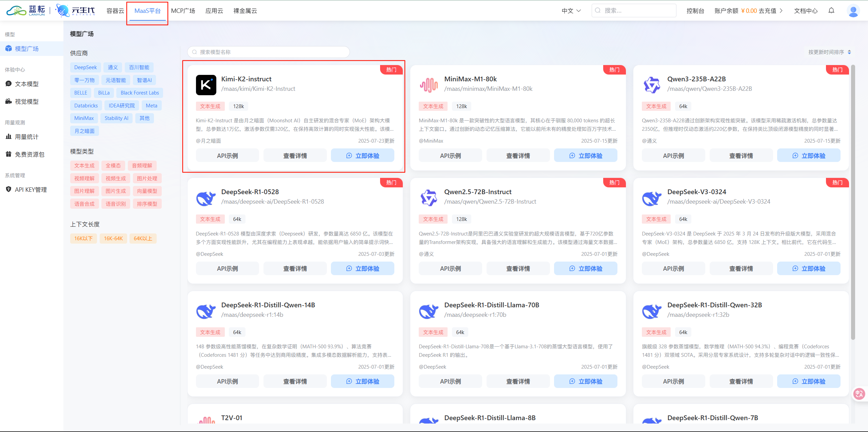Click 立即体验 on DeepSeek-R1-Distill-Llama-70B card
The width and height of the screenshot is (868, 432).
pyautogui.click(x=586, y=381)
